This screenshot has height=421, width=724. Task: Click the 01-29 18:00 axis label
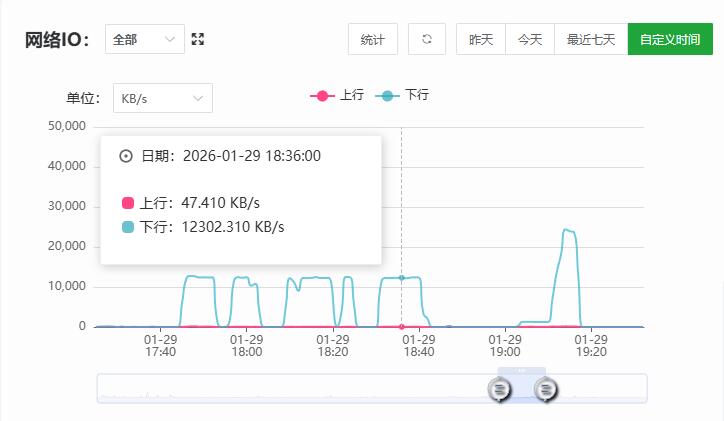[x=247, y=346]
